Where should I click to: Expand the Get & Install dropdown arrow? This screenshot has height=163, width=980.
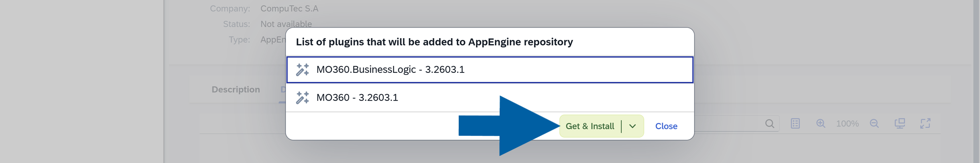[633, 126]
